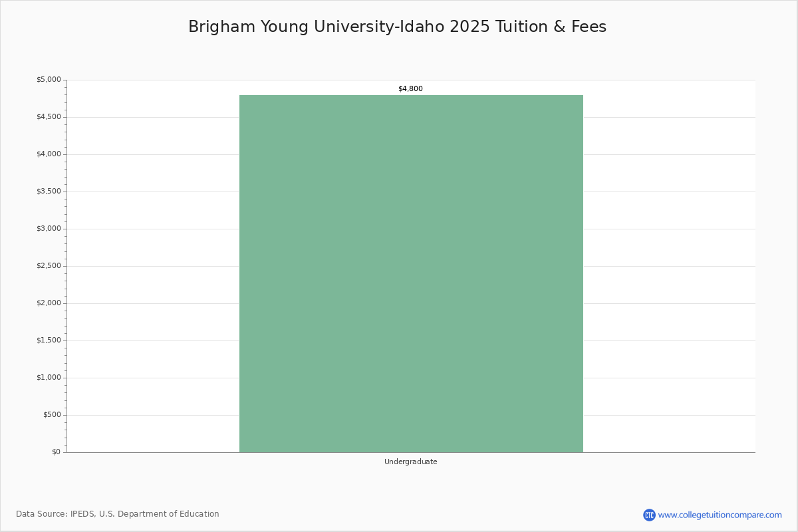Click the $5,000 y-axis label
The height and width of the screenshot is (532, 798).
(49, 80)
